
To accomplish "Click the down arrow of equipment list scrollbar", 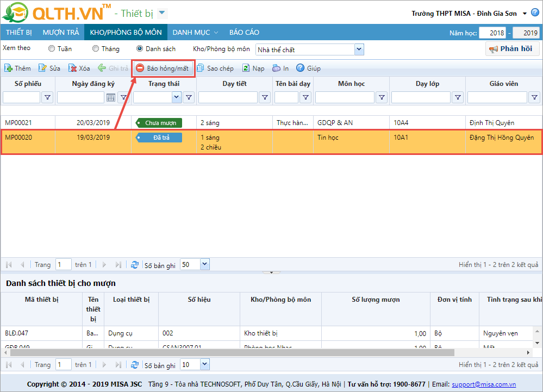I will pyautogui.click(x=537, y=343).
